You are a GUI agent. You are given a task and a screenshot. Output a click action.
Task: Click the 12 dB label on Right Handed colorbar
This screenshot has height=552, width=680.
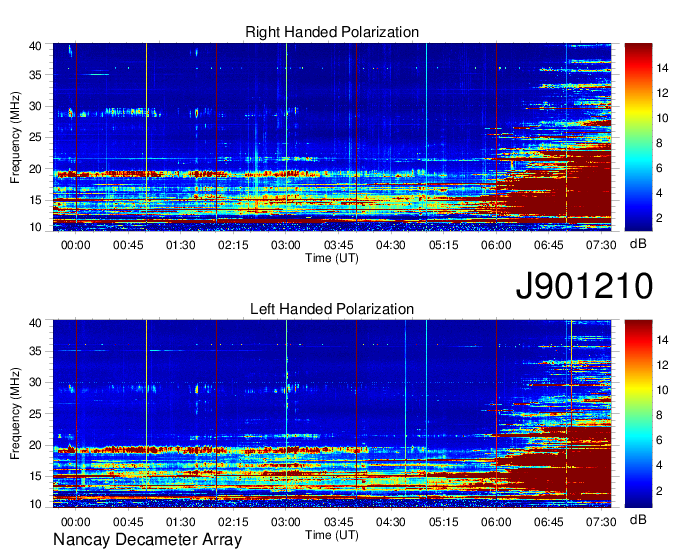(662, 93)
